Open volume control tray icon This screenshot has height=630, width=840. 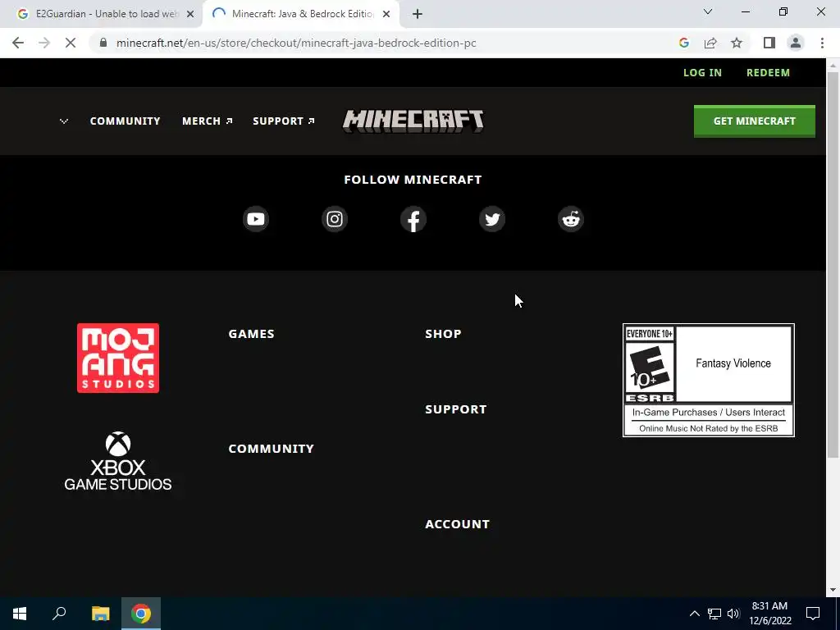[x=733, y=614]
